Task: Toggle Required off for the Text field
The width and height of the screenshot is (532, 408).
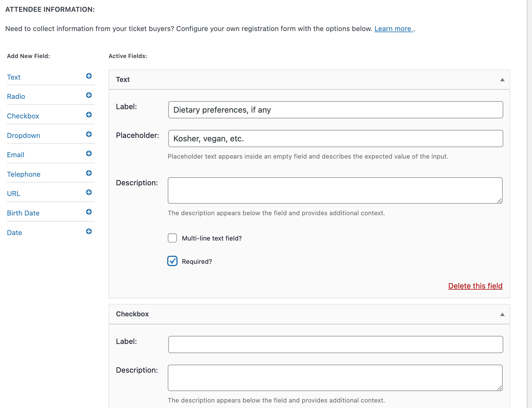Action: pos(172,261)
